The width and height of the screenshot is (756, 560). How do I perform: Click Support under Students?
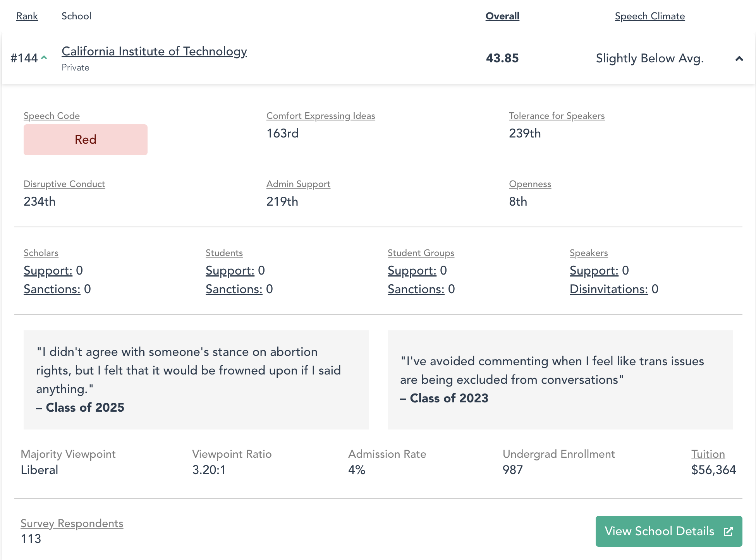coord(230,270)
